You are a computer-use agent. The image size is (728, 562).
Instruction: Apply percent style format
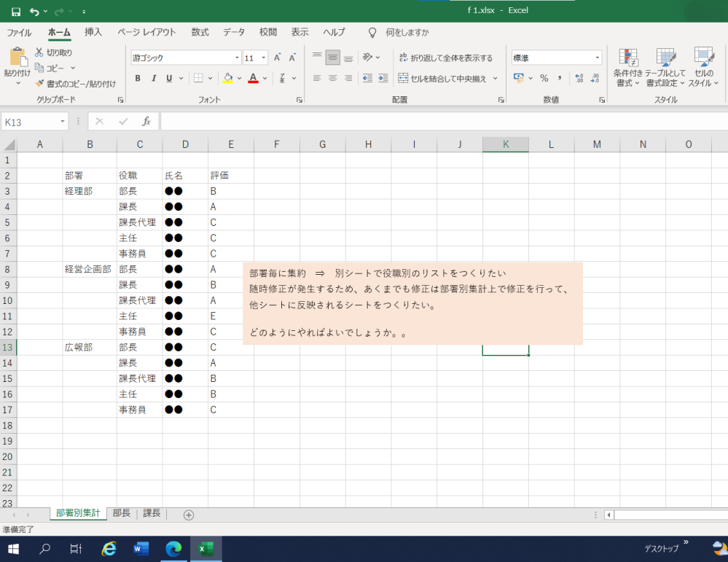tap(544, 78)
